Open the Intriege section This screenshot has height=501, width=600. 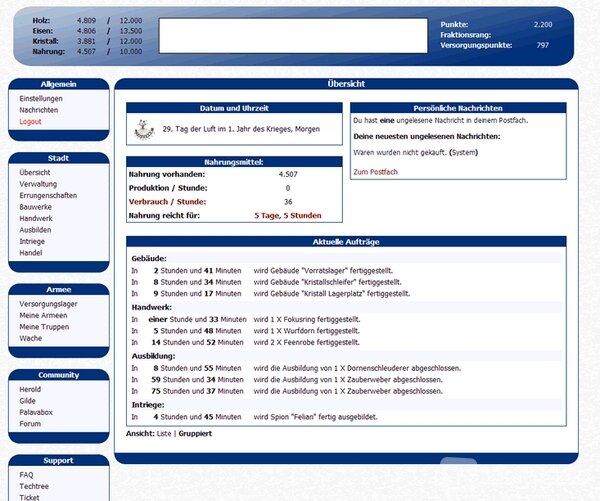coord(34,241)
